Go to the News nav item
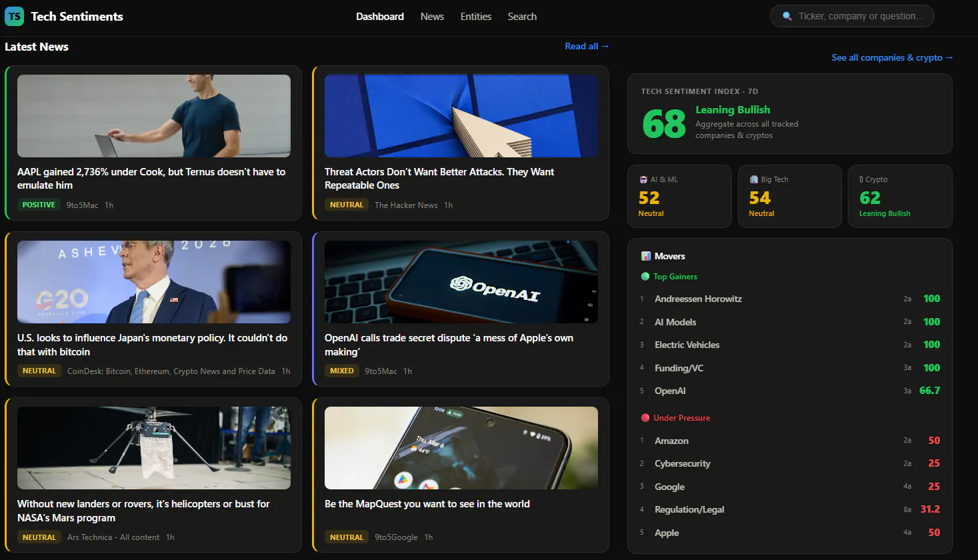Screen dimensions: 978x560 (x=432, y=17)
